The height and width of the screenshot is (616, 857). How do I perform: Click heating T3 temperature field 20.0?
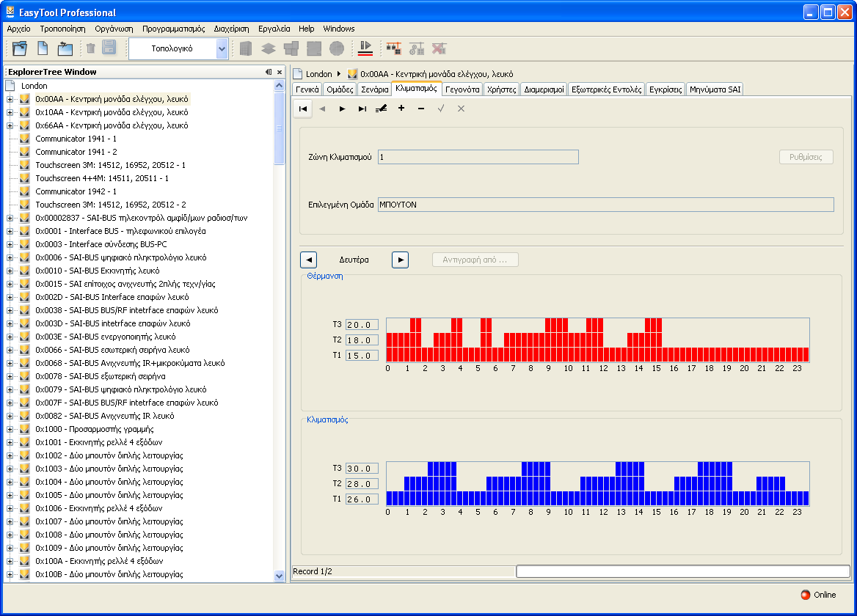[362, 325]
